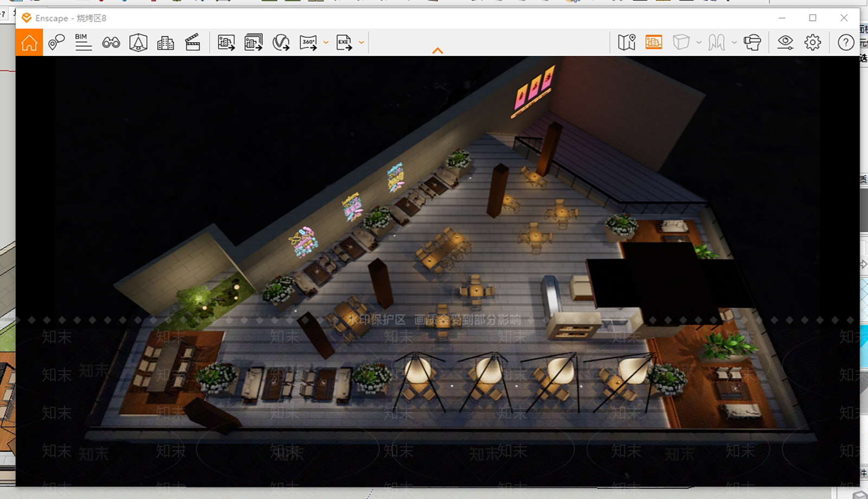Click the Enscape logo in title bar

(x=26, y=18)
